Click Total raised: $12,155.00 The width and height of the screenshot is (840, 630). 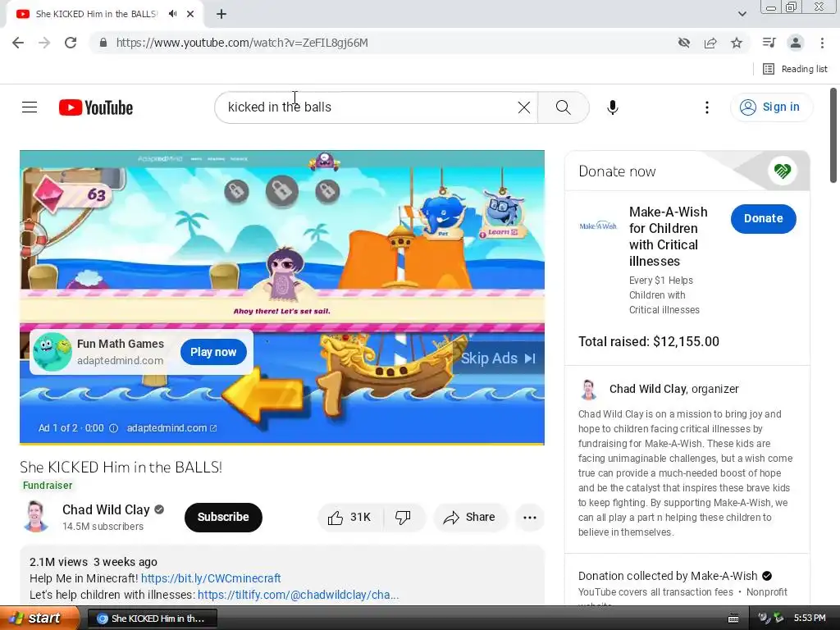click(x=649, y=342)
